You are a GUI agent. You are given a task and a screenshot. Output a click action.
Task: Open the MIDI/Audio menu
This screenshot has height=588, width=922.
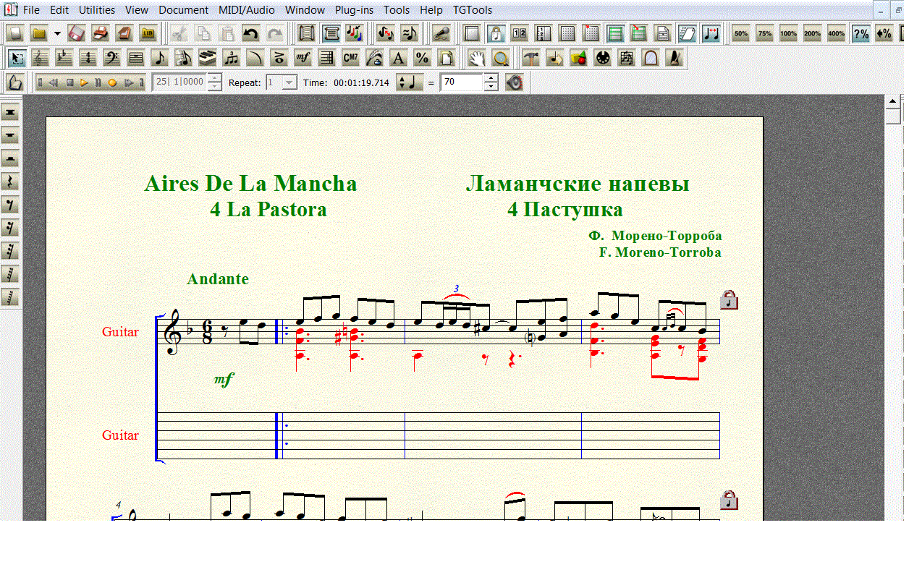(246, 10)
